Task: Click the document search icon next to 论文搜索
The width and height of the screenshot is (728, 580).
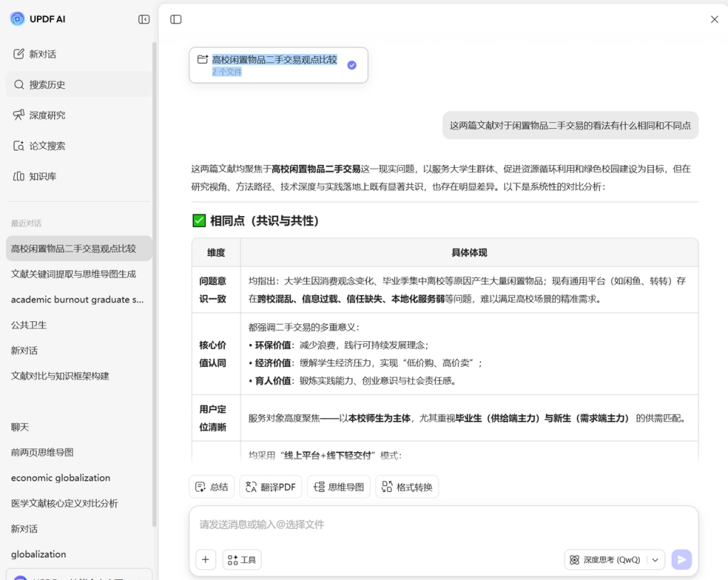Action: 18,146
